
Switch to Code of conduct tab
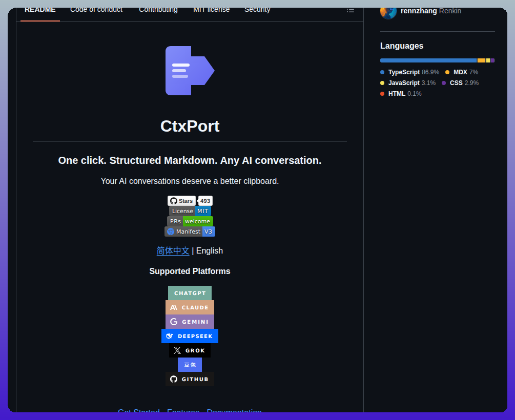click(96, 11)
